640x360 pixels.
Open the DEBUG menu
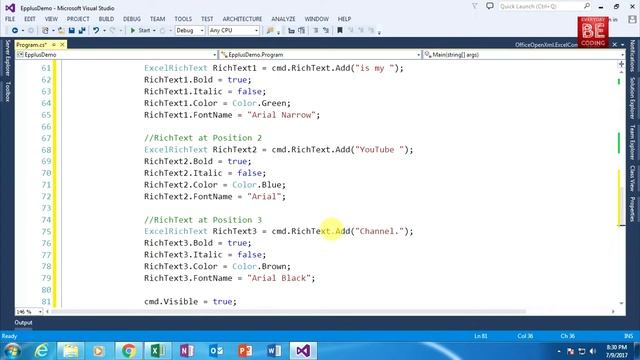click(132, 19)
